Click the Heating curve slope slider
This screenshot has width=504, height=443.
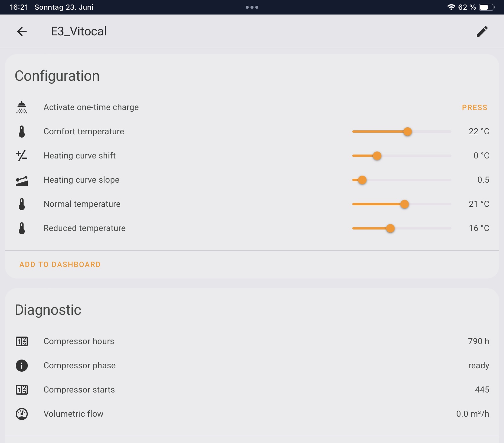402,180
